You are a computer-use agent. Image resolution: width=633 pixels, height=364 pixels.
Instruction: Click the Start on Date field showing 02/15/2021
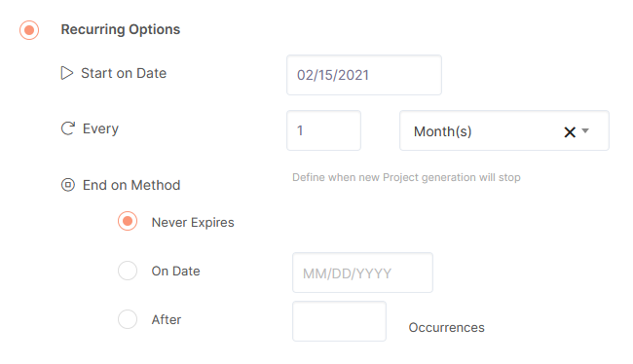click(x=364, y=75)
